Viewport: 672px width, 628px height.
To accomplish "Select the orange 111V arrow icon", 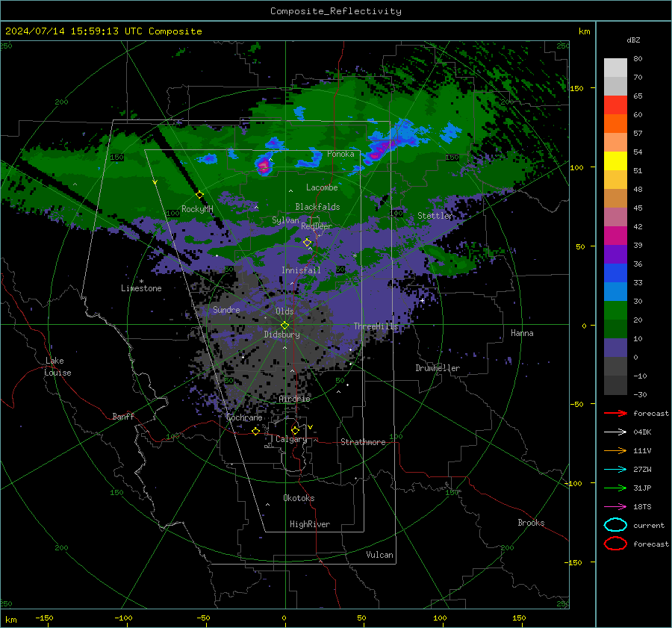I will 615,450.
